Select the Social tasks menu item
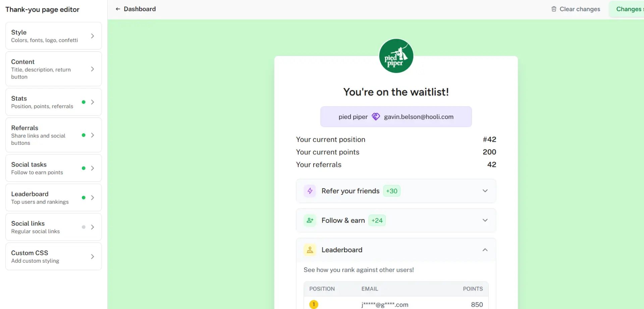This screenshot has height=309, width=644. tap(54, 168)
